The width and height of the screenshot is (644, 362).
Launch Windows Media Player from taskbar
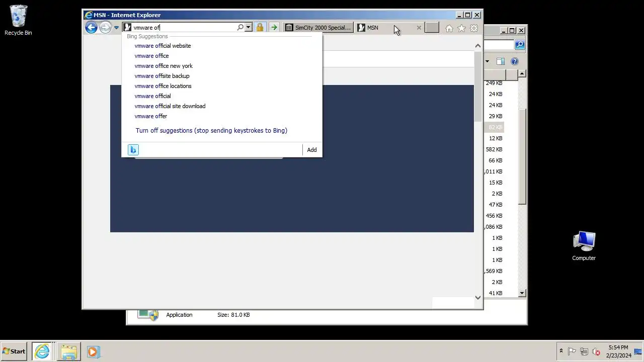click(93, 351)
